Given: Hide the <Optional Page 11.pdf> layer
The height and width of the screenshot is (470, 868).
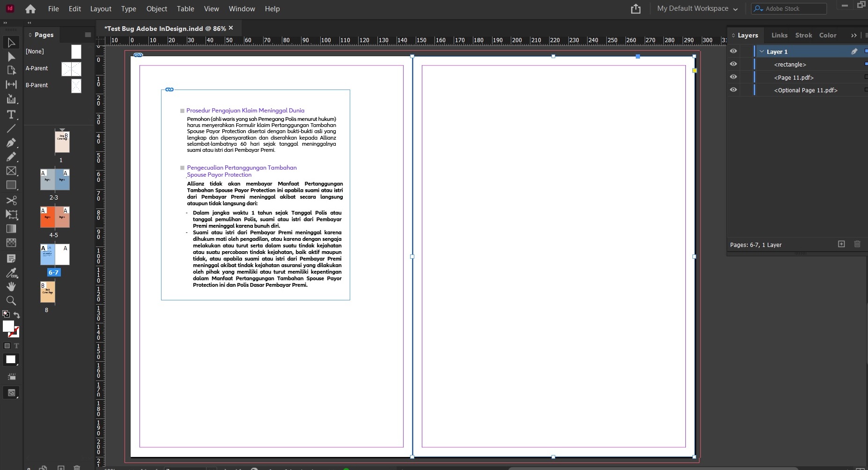Looking at the screenshot, I should (x=734, y=90).
